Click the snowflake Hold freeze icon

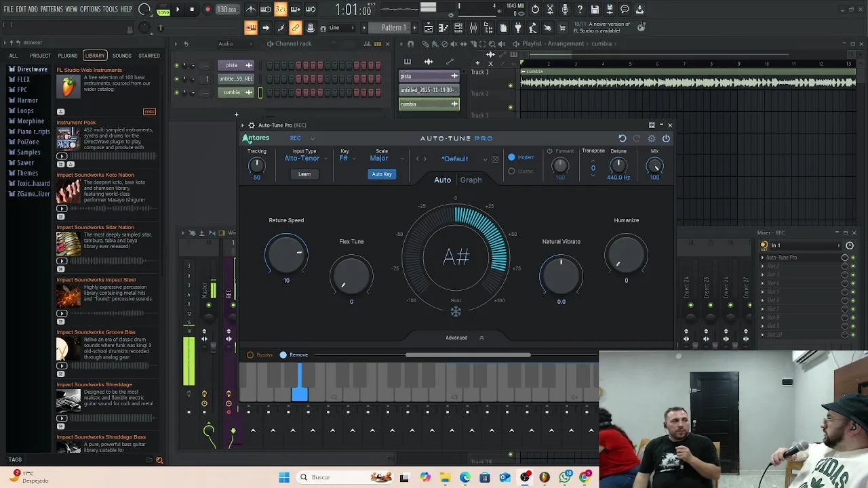pyautogui.click(x=456, y=311)
